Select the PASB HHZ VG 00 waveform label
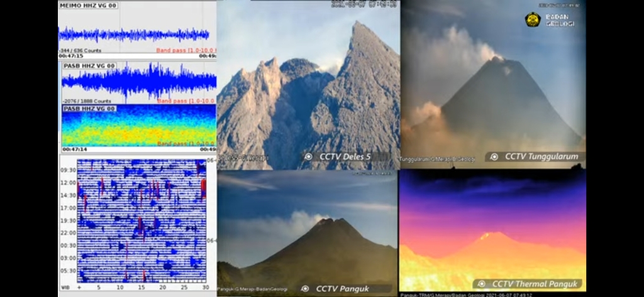 [89, 66]
